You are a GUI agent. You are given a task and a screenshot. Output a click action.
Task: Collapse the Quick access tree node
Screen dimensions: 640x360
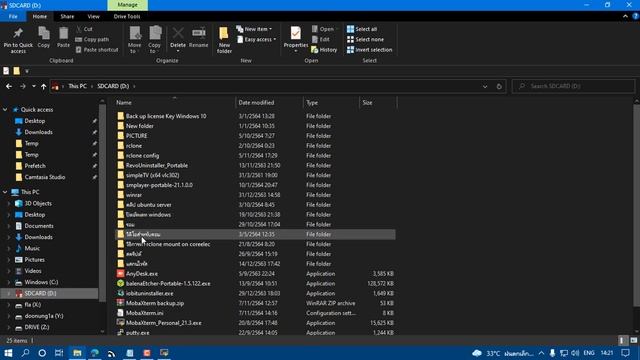5,109
